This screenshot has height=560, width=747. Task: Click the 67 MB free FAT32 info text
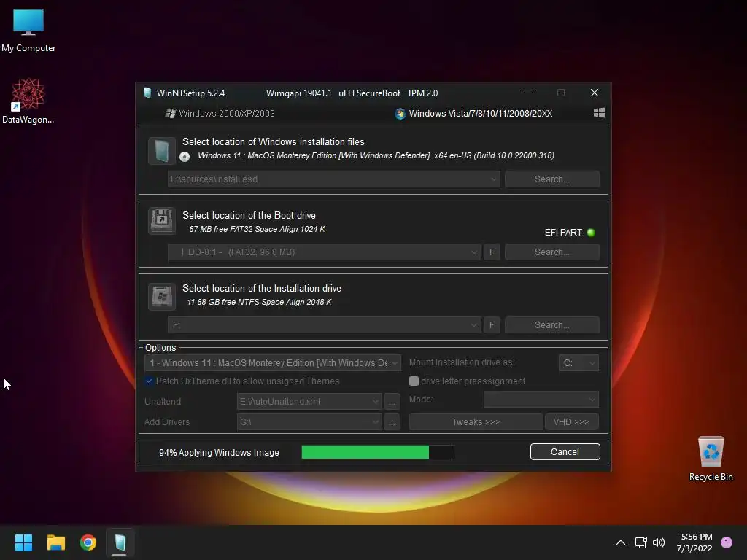pyautogui.click(x=257, y=229)
